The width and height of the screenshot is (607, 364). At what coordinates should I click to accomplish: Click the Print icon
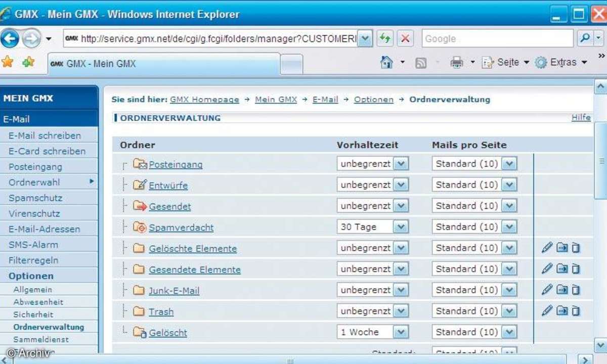[x=457, y=63]
